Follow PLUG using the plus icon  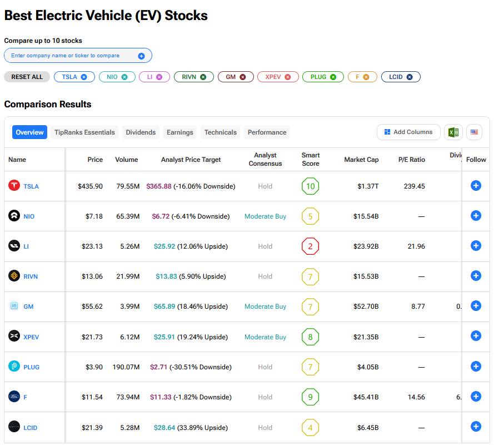click(476, 366)
